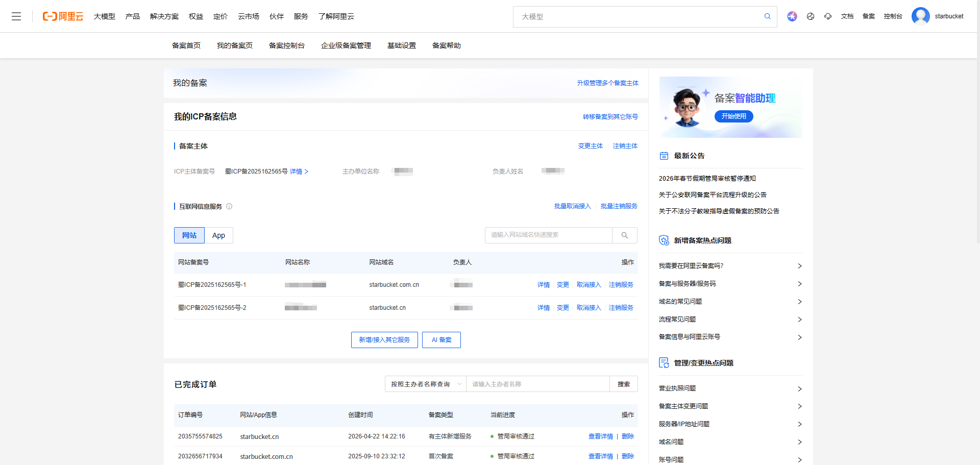Screen dimensions: 980x465
Task: Open the 产品 top menu
Action: pyautogui.click(x=133, y=16)
